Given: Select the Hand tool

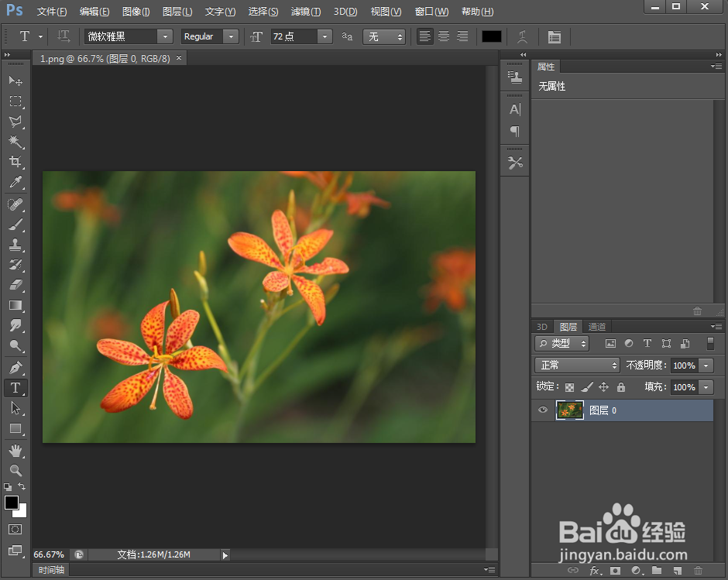Looking at the screenshot, I should point(15,450).
